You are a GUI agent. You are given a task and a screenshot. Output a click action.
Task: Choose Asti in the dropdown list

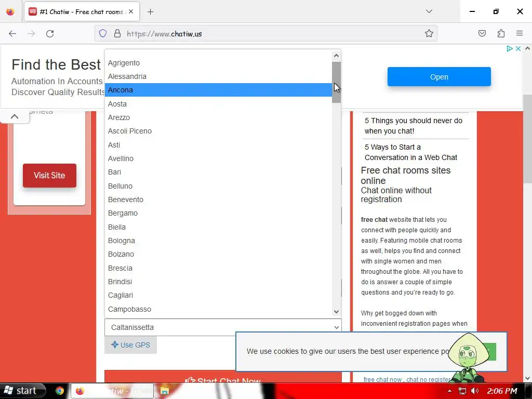[219, 145]
